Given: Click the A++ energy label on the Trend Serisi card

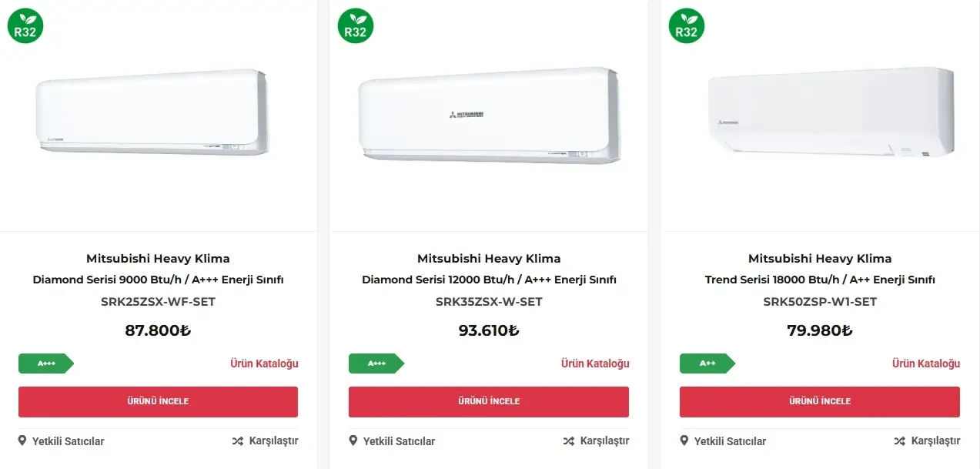Looking at the screenshot, I should click(x=707, y=363).
